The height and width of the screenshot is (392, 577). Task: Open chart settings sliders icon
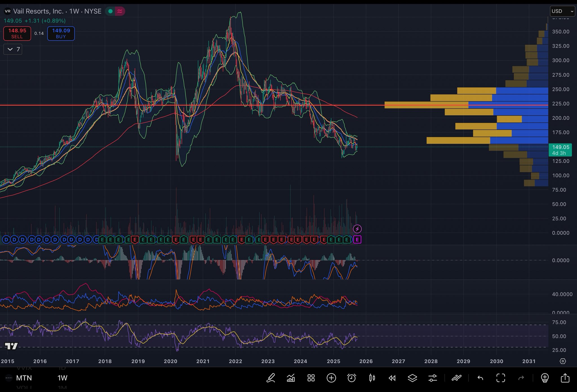tap(432, 378)
